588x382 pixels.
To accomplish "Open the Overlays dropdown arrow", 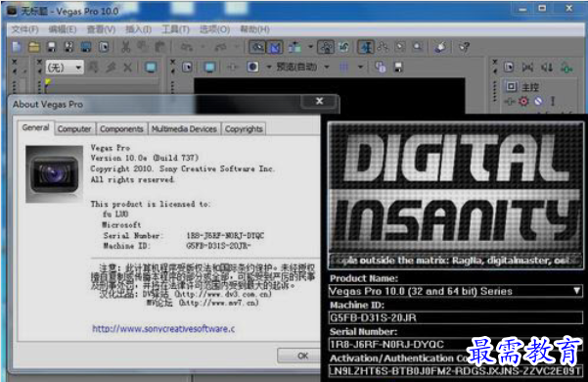I will [x=360, y=68].
